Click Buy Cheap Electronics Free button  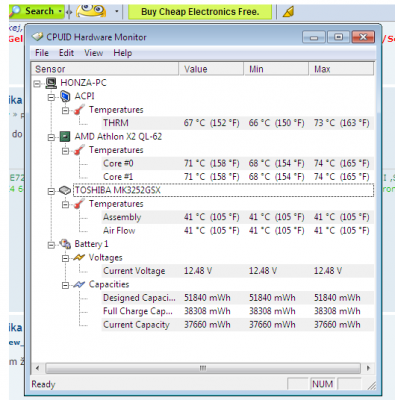tap(200, 12)
